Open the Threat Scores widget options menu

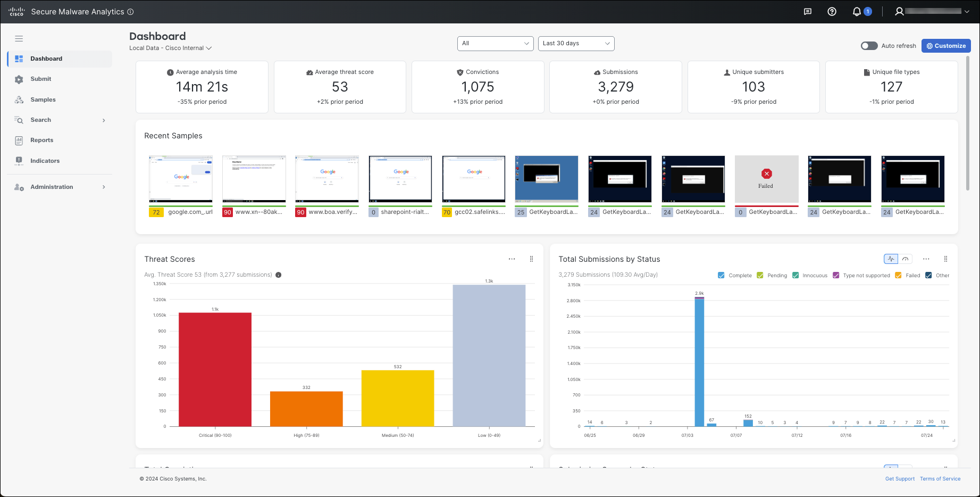(x=512, y=259)
